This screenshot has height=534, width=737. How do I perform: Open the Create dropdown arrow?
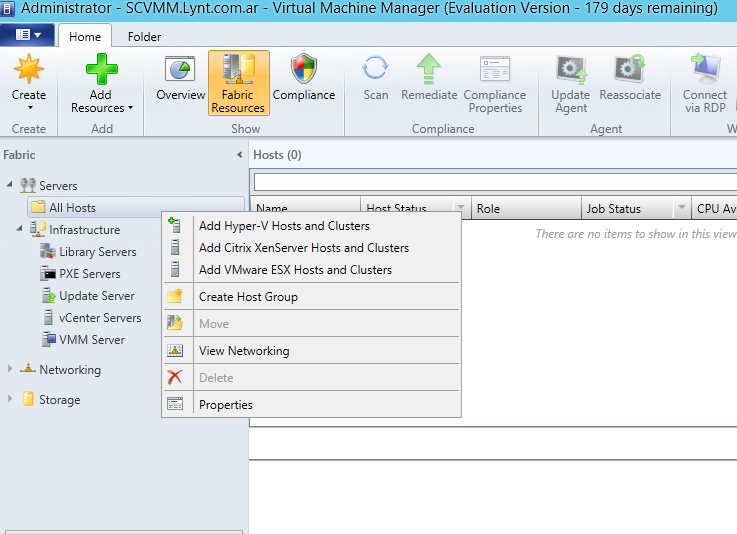coord(30,108)
